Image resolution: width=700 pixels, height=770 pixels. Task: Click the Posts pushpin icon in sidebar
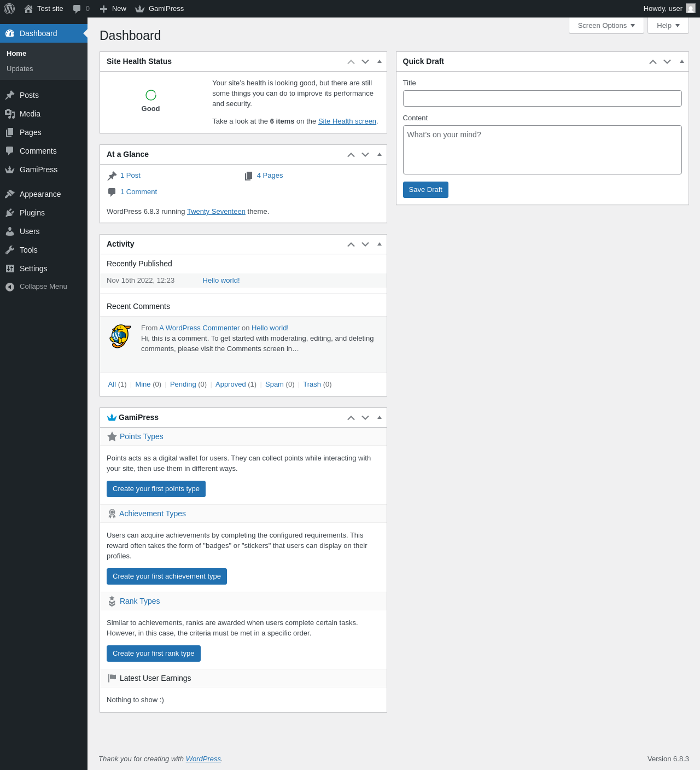(x=10, y=95)
